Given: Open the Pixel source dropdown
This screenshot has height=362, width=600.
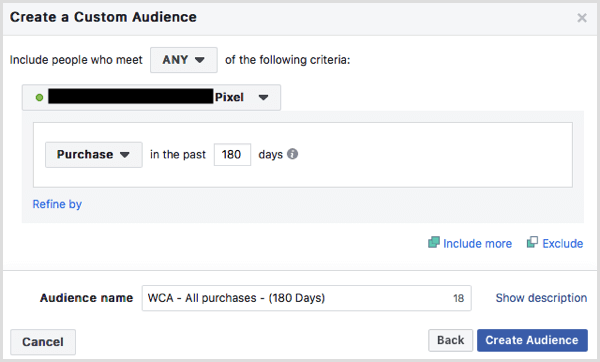Looking at the screenshot, I should tap(151, 98).
